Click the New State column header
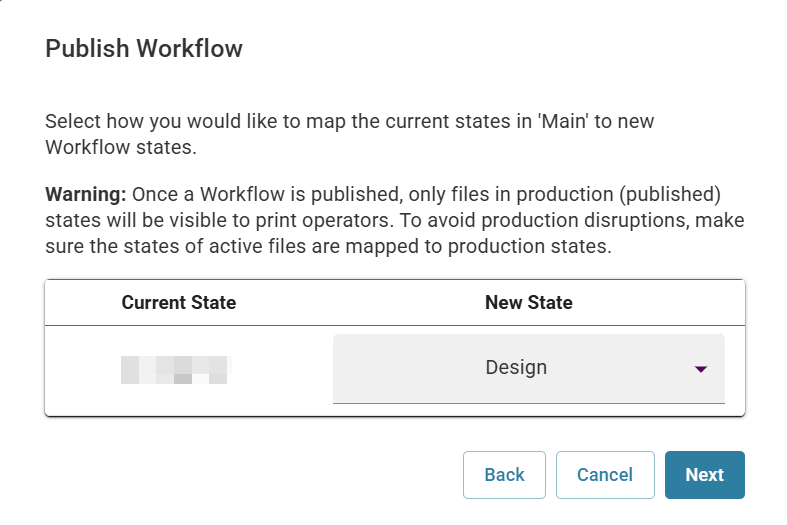 click(x=529, y=303)
